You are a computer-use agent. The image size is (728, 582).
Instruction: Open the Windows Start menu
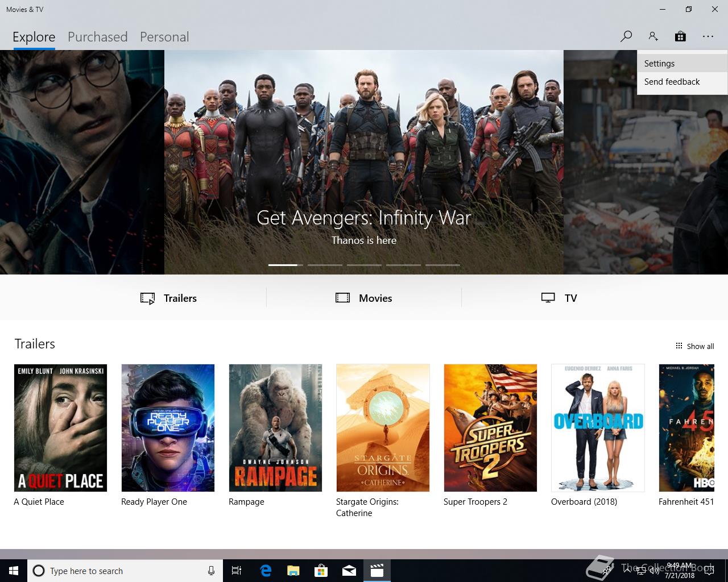coord(14,571)
